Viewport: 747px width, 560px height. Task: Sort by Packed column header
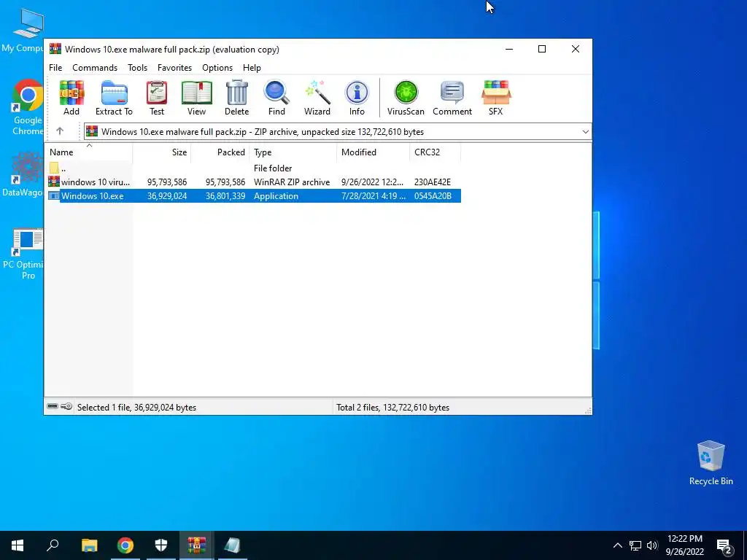pyautogui.click(x=220, y=152)
